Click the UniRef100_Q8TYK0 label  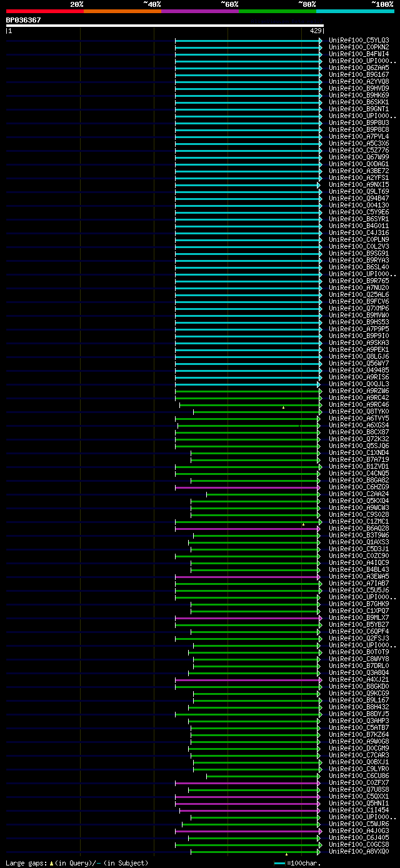click(x=359, y=412)
